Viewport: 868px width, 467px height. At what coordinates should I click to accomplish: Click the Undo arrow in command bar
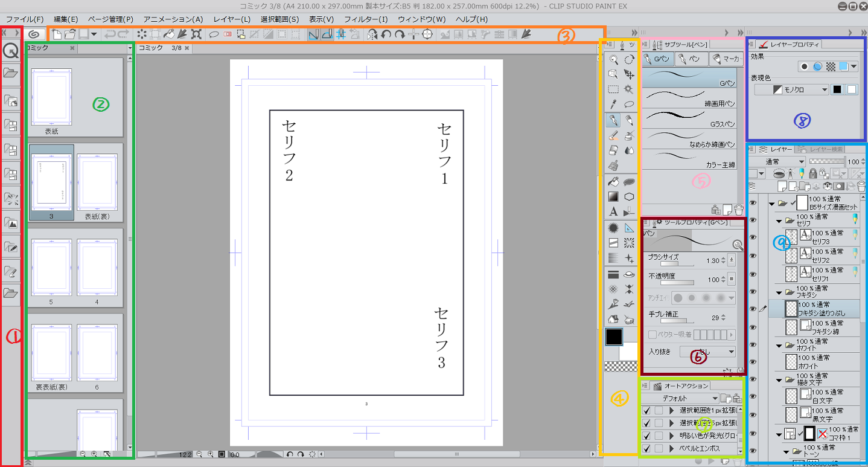click(x=110, y=34)
